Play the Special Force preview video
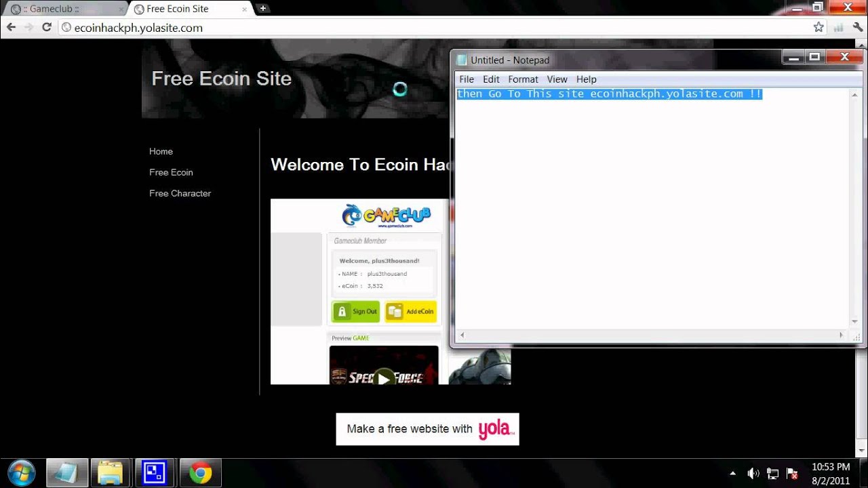 point(383,380)
